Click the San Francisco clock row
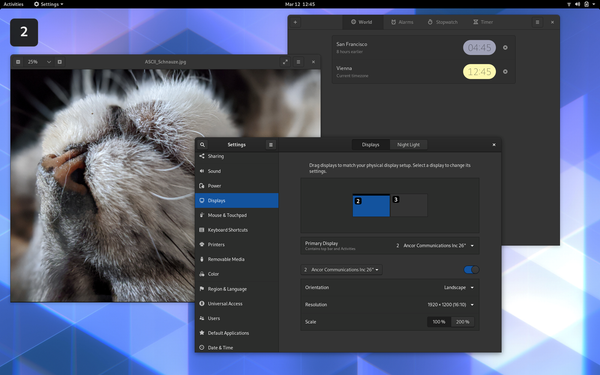The image size is (600, 375). click(424, 47)
